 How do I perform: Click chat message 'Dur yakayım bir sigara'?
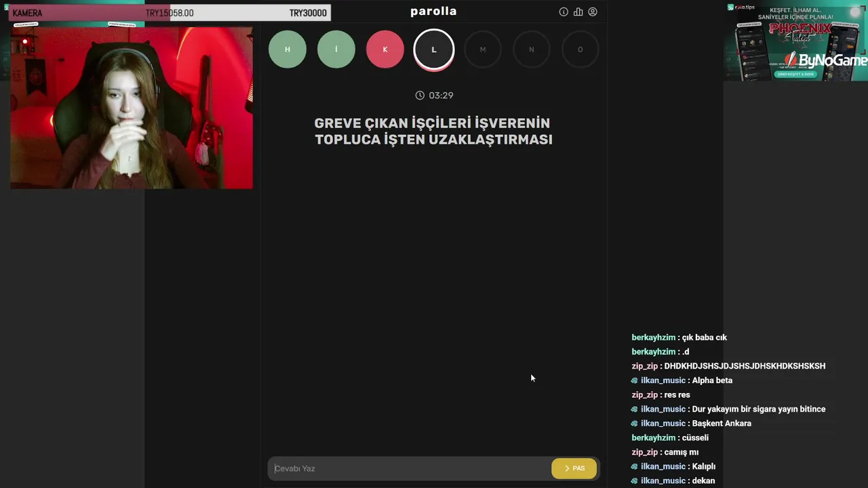point(759,409)
